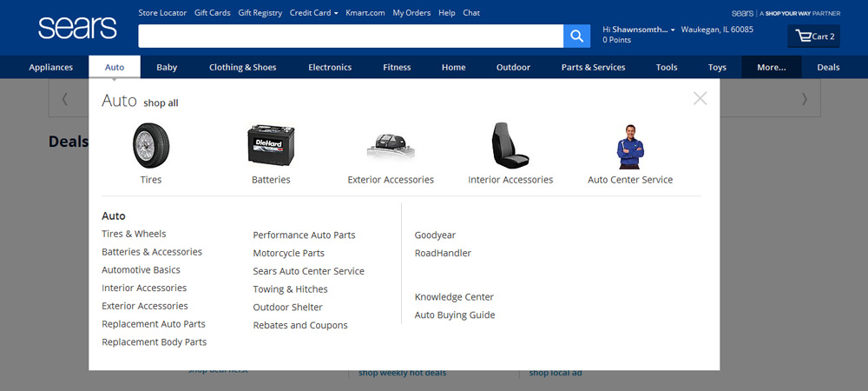
Task: Close the Auto mega menu
Action: coord(700,98)
